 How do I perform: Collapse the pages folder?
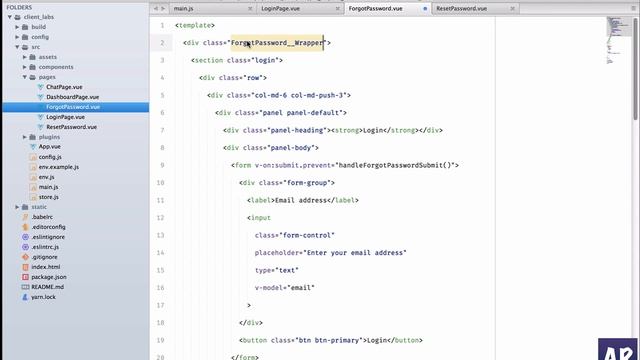click(24, 77)
